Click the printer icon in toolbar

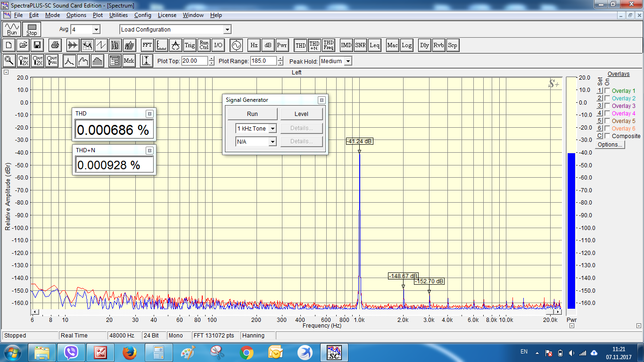coord(55,46)
